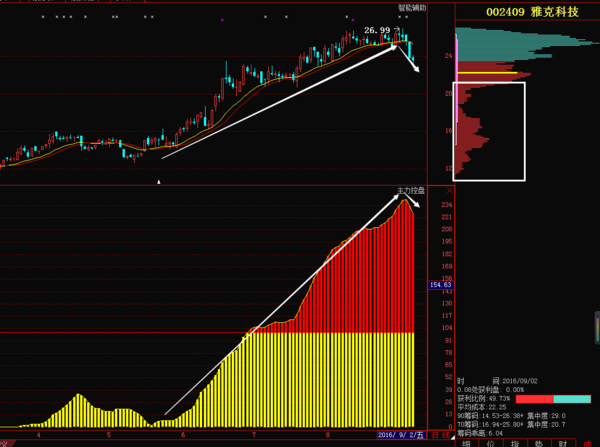
Task: Open the 势 trend tab
Action: click(539, 443)
